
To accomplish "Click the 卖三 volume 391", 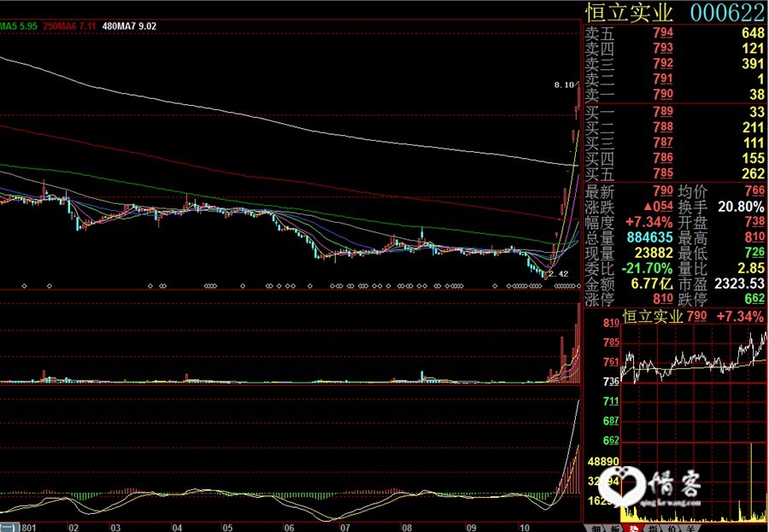I will 754,64.
